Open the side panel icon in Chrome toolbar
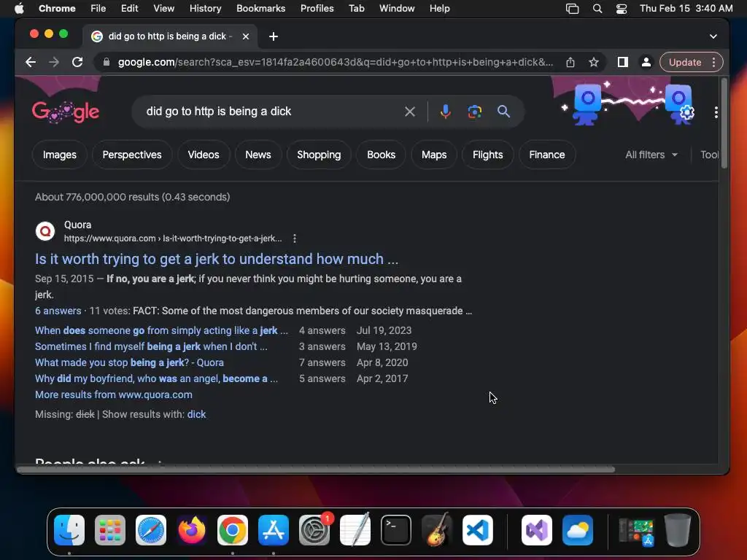 [623, 63]
